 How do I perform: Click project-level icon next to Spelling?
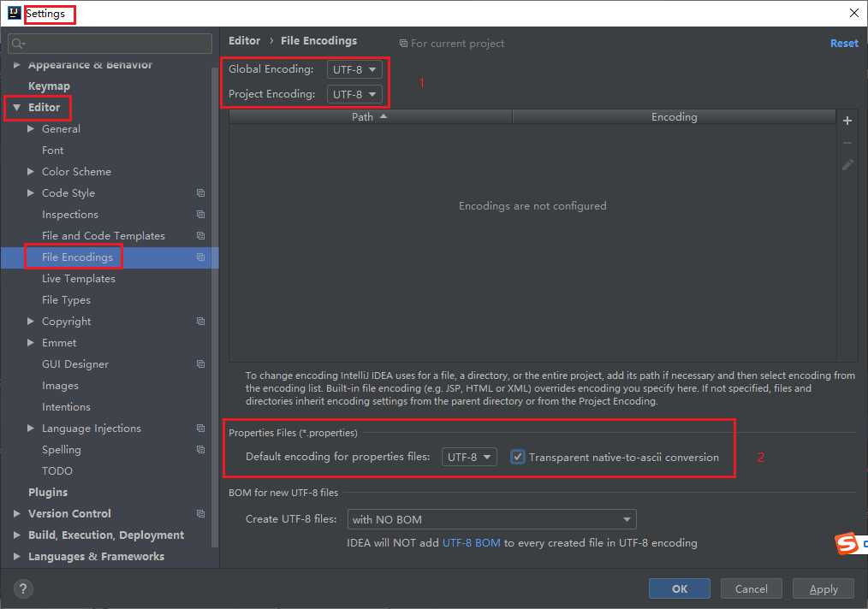click(x=200, y=450)
